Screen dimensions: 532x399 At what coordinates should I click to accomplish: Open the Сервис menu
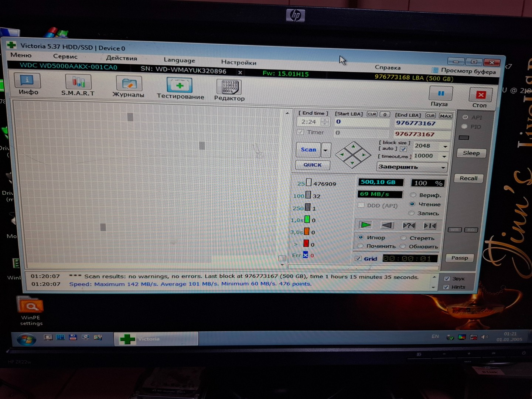tap(65, 57)
